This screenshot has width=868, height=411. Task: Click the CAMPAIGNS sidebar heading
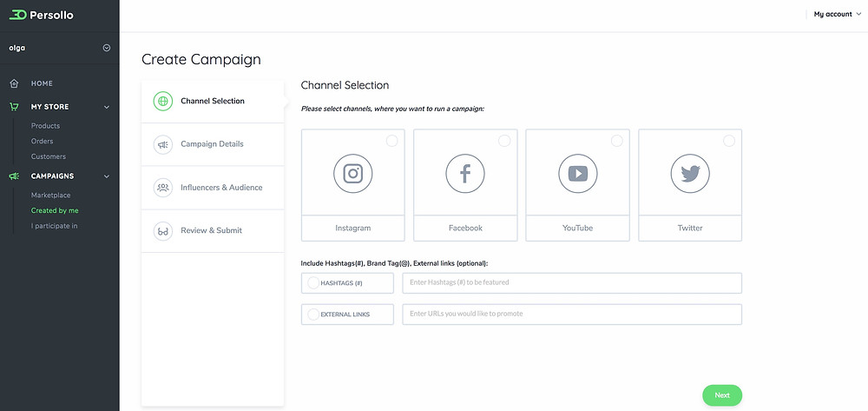click(53, 176)
